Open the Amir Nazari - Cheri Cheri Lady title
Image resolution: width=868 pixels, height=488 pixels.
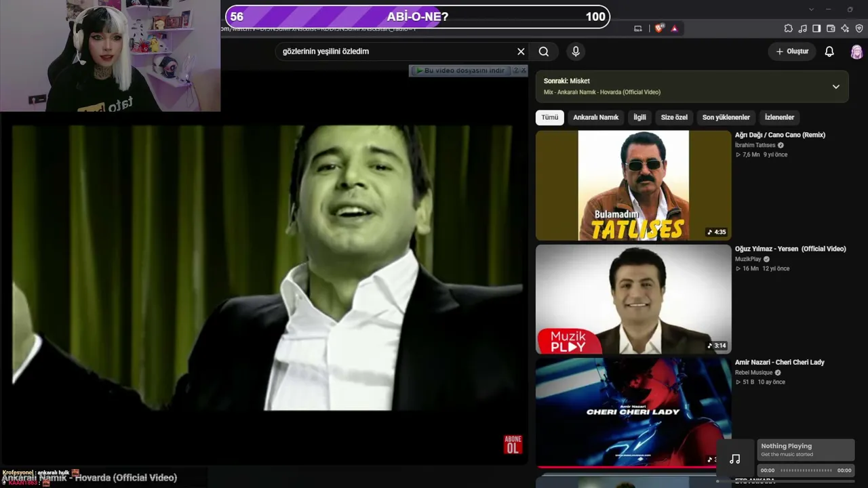780,363
